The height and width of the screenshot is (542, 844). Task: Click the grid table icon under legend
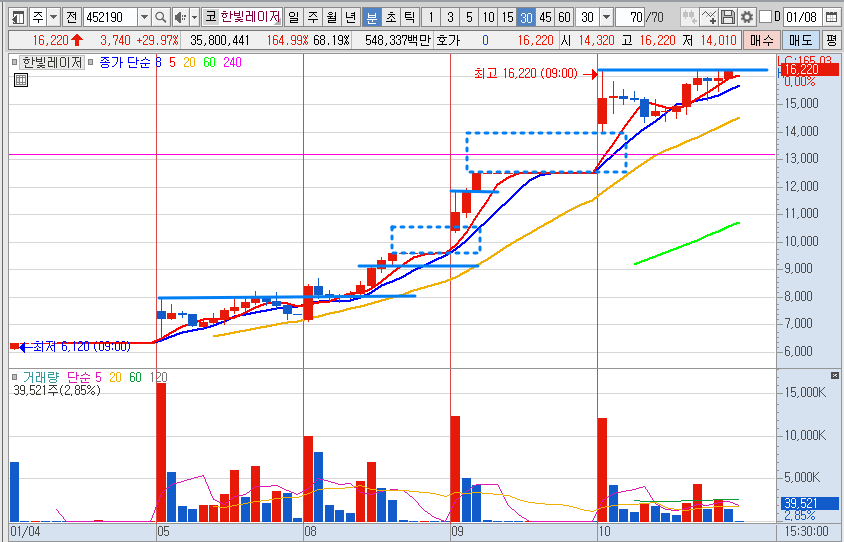click(x=20, y=80)
